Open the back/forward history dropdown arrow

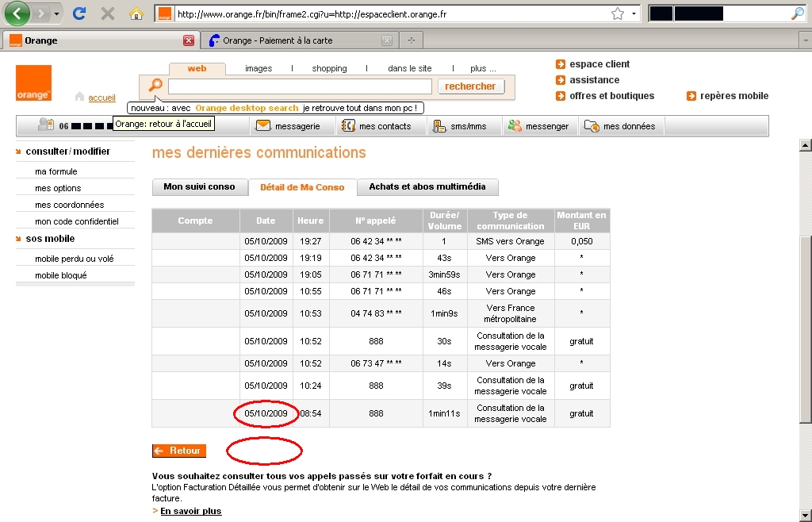pyautogui.click(x=56, y=14)
